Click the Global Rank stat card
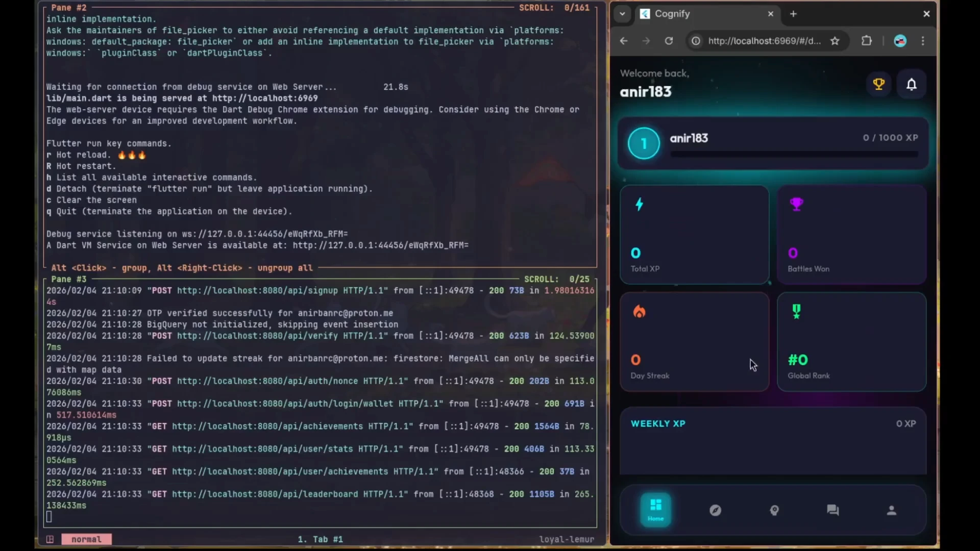 [851, 342]
